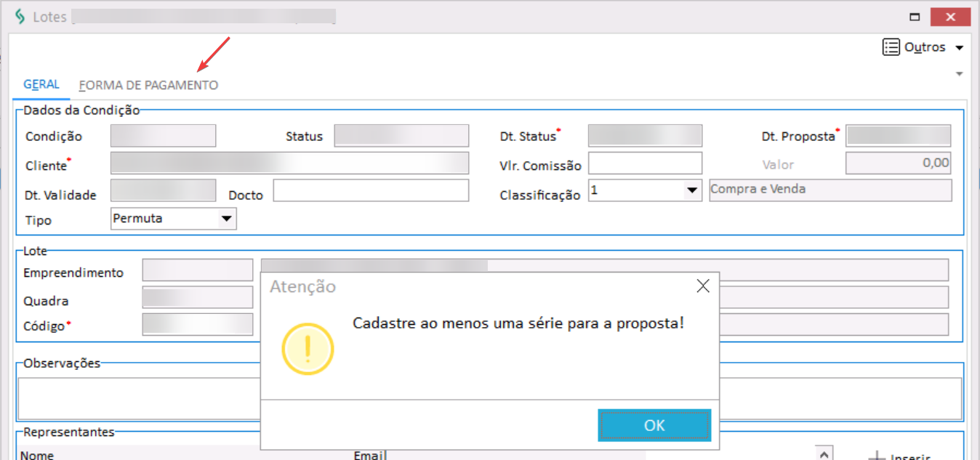Click the Docto text field
This screenshot has width=980, height=460.
point(371,190)
